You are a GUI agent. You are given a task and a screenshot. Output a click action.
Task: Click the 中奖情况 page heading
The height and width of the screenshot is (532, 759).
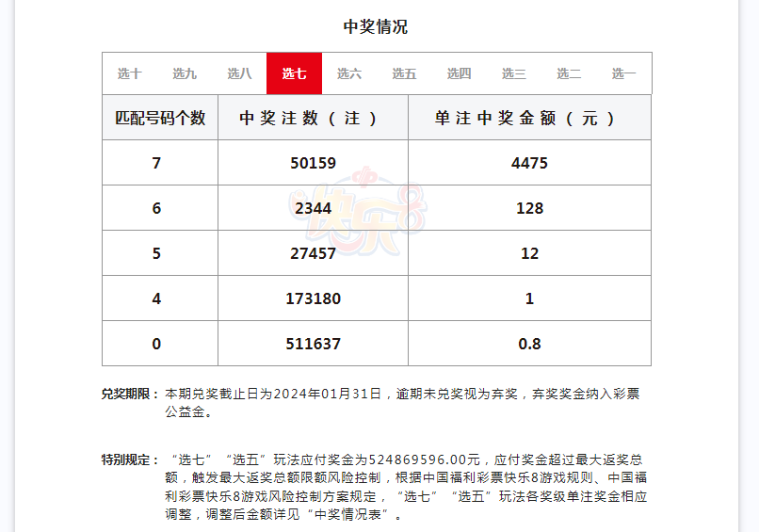[376, 26]
